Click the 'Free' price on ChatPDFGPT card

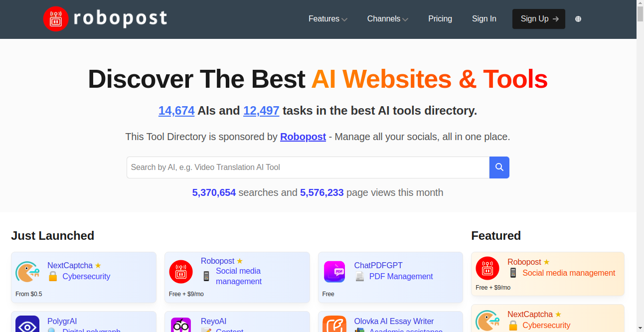pyautogui.click(x=328, y=294)
